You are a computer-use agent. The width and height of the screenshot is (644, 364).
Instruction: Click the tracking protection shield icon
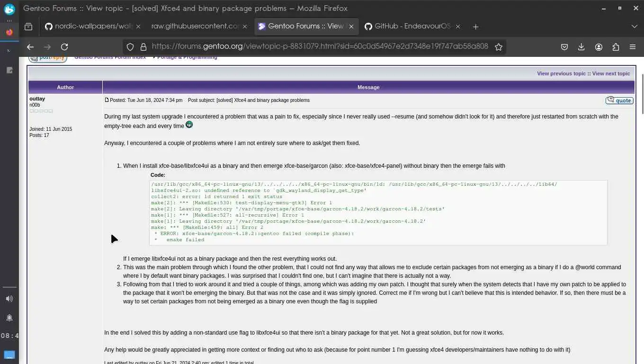point(130,46)
